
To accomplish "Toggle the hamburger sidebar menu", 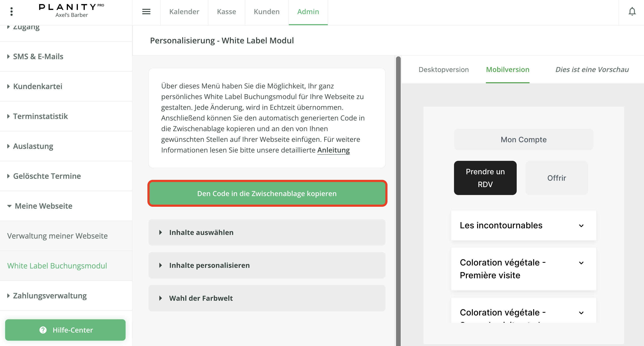I will click(146, 12).
